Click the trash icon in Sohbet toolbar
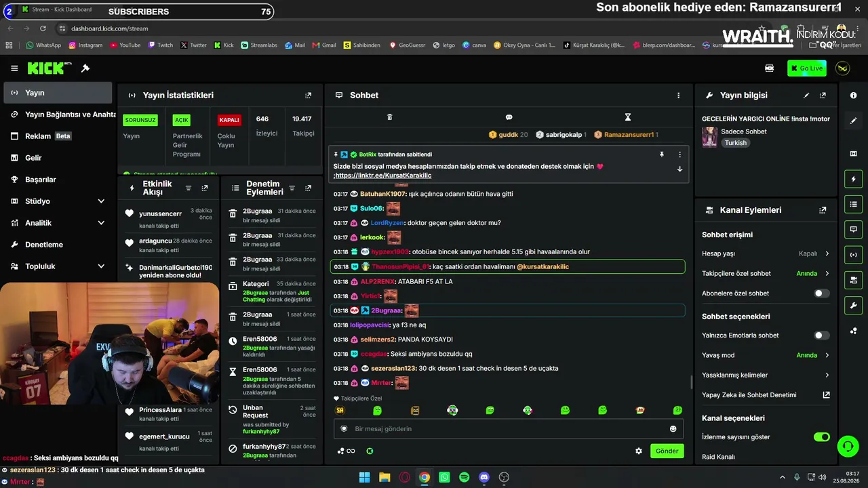The height and width of the screenshot is (488, 868). (389, 117)
